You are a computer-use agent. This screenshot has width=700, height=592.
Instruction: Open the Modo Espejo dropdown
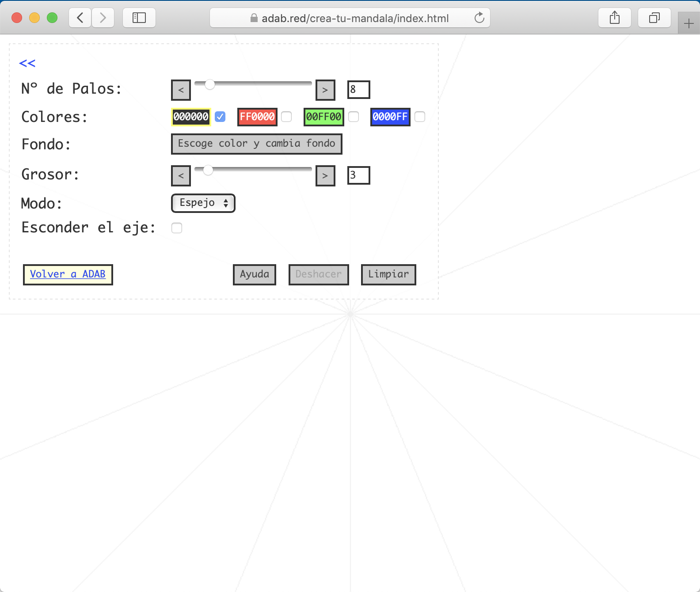pyautogui.click(x=203, y=203)
